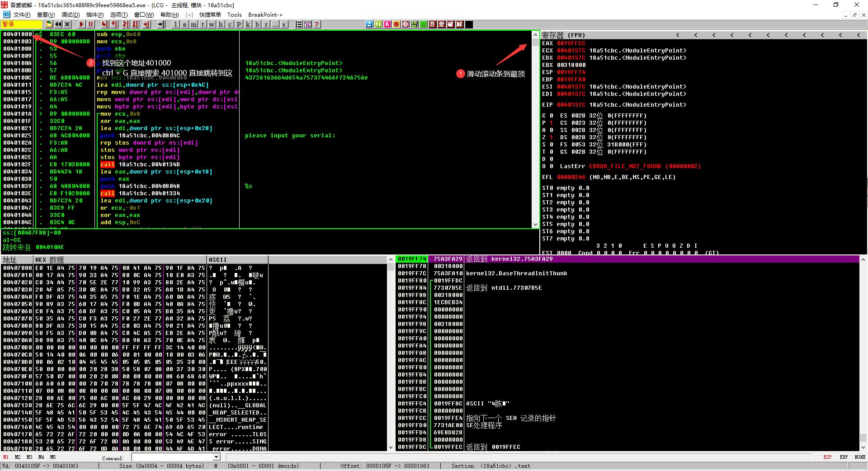Click disassembly scrollbar down arrow
This screenshot has height=471, width=868.
[x=536, y=224]
